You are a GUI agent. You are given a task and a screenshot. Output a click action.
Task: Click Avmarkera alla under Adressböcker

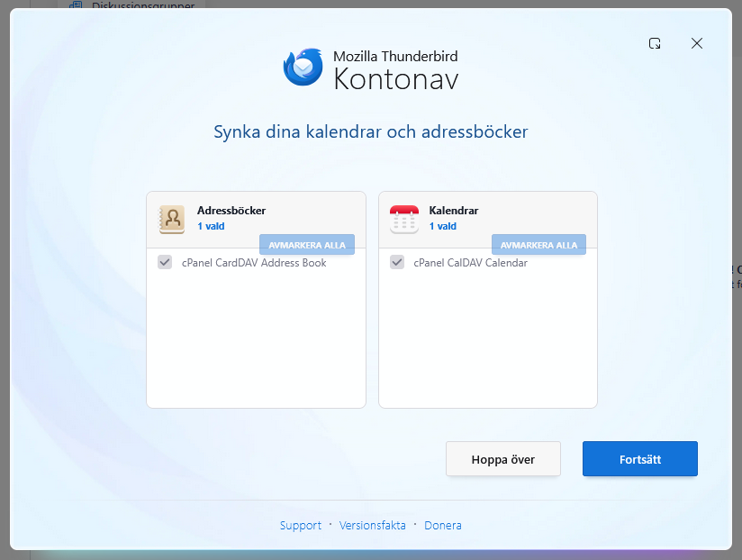307,245
